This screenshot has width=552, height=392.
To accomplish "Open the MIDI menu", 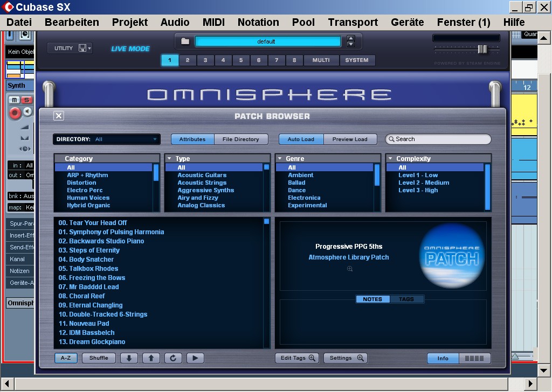I will (213, 22).
